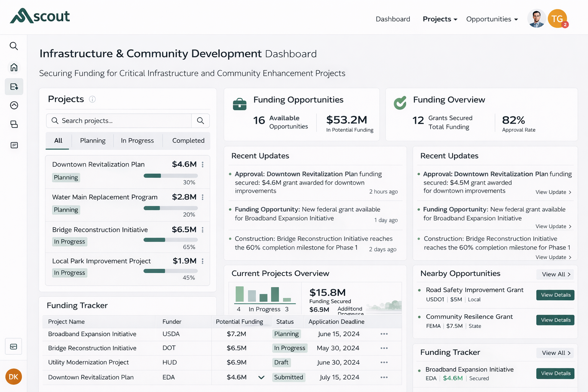
Task: Click Local Park Improvement 45% progress bar
Action: pos(171,271)
